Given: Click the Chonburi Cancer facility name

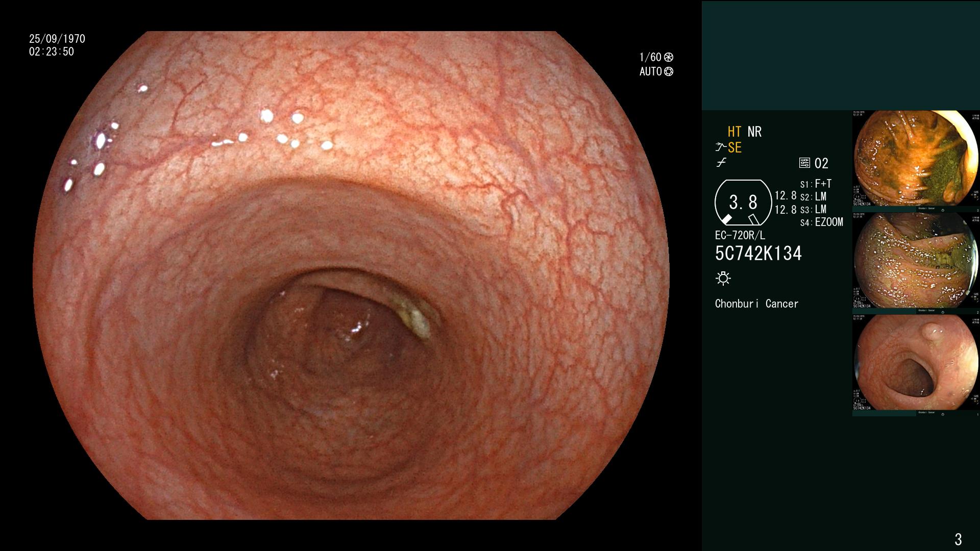Looking at the screenshot, I should coord(756,304).
